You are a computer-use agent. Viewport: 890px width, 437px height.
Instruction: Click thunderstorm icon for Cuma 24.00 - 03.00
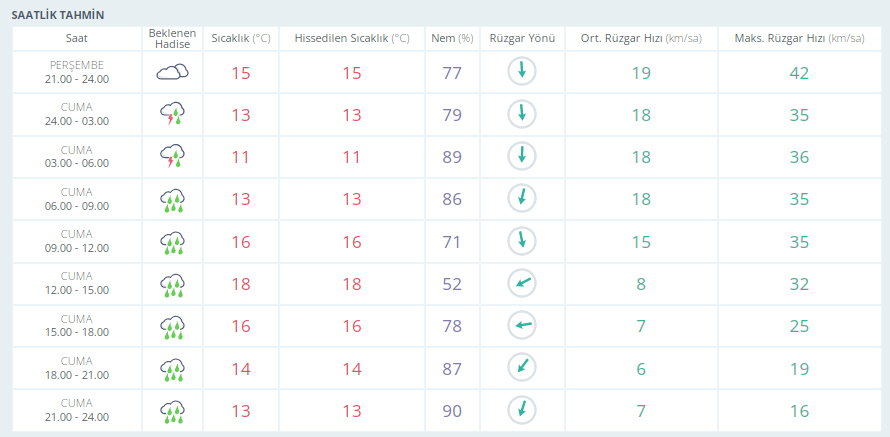(172, 114)
